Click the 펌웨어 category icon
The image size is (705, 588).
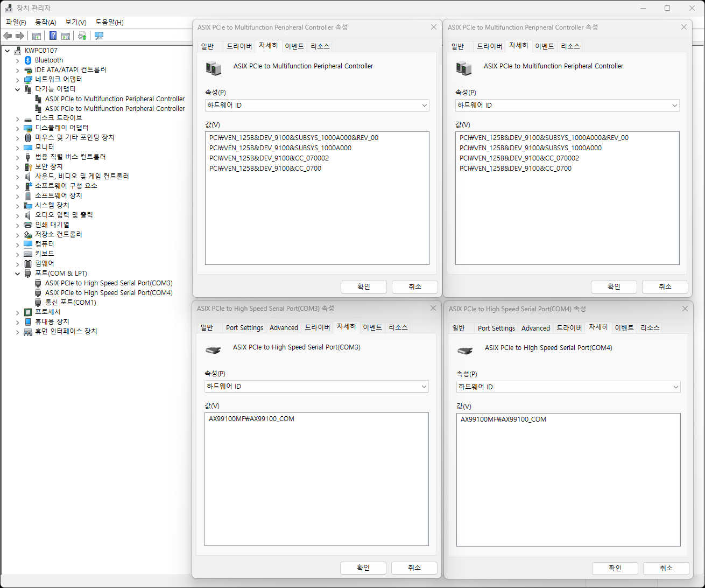pyautogui.click(x=28, y=264)
